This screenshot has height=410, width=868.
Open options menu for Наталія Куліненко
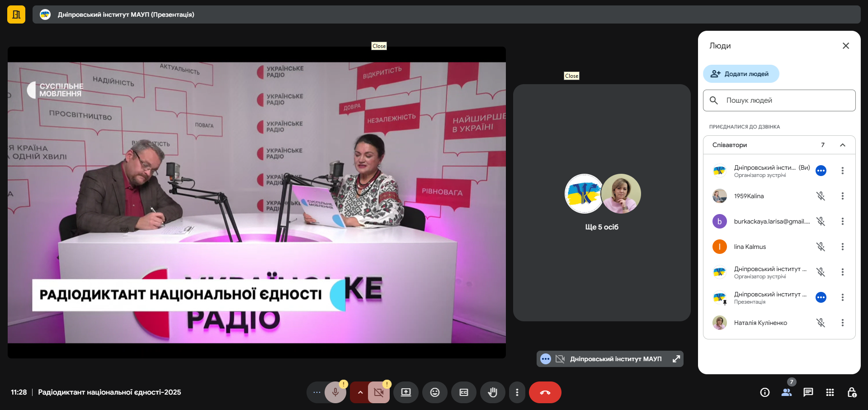(x=842, y=323)
